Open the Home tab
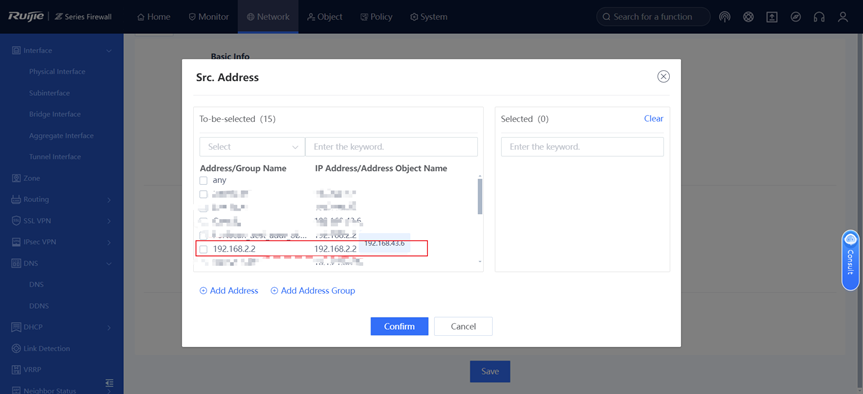Screen dimensions: 863x394 [154, 17]
